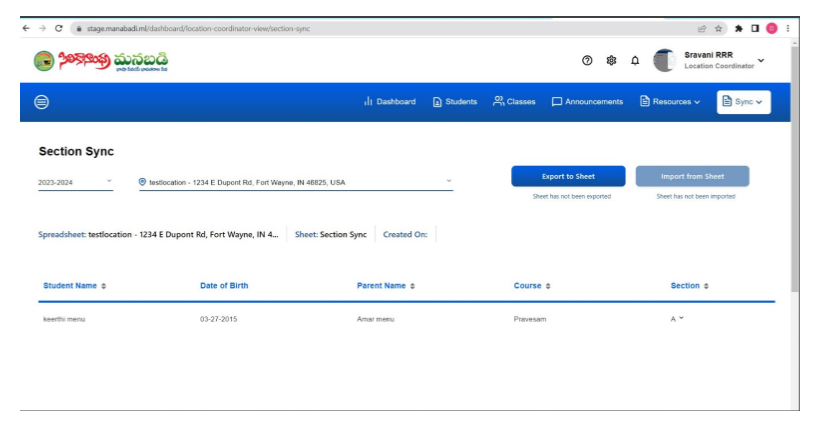Image resolution: width=813 pixels, height=428 pixels.
Task: Click the user profile avatar picture
Action: (664, 61)
